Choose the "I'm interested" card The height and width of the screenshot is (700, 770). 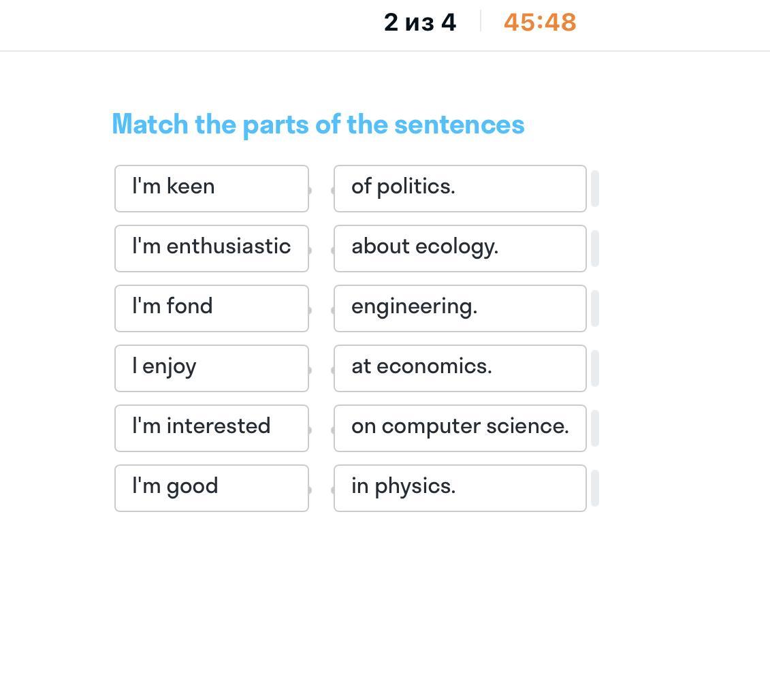pyautogui.click(x=211, y=428)
